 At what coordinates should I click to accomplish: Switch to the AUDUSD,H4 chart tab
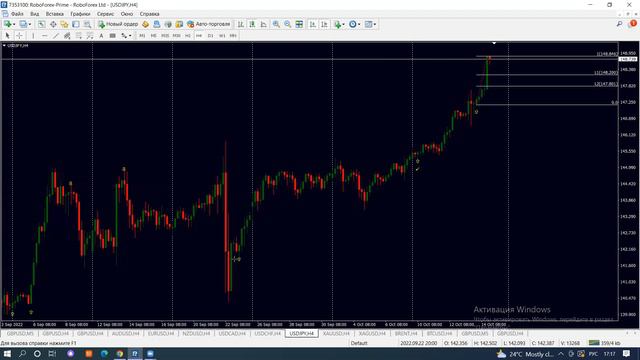pos(126,333)
